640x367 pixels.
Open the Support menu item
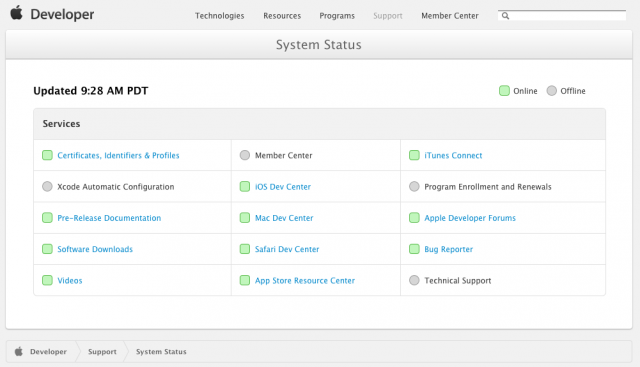pos(388,16)
